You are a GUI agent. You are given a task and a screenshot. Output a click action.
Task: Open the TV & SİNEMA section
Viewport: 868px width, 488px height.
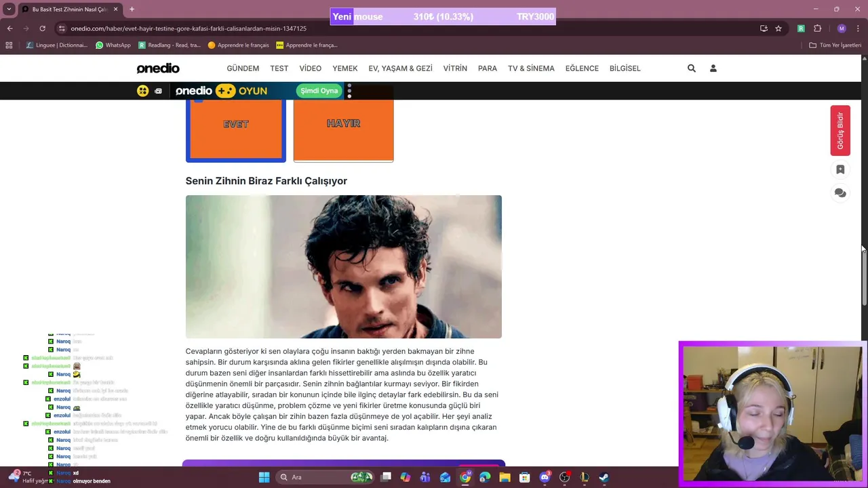pyautogui.click(x=531, y=68)
